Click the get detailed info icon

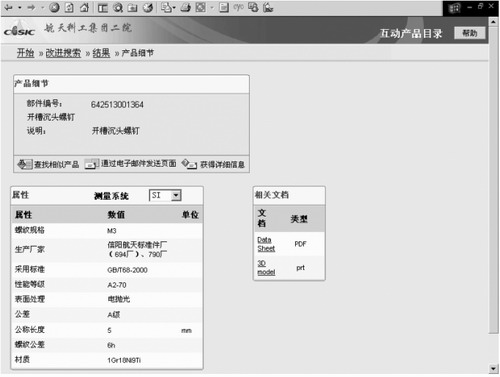coord(189,164)
